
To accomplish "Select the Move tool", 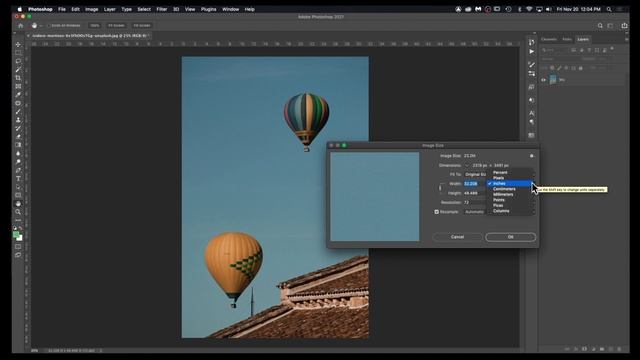I will [18, 44].
